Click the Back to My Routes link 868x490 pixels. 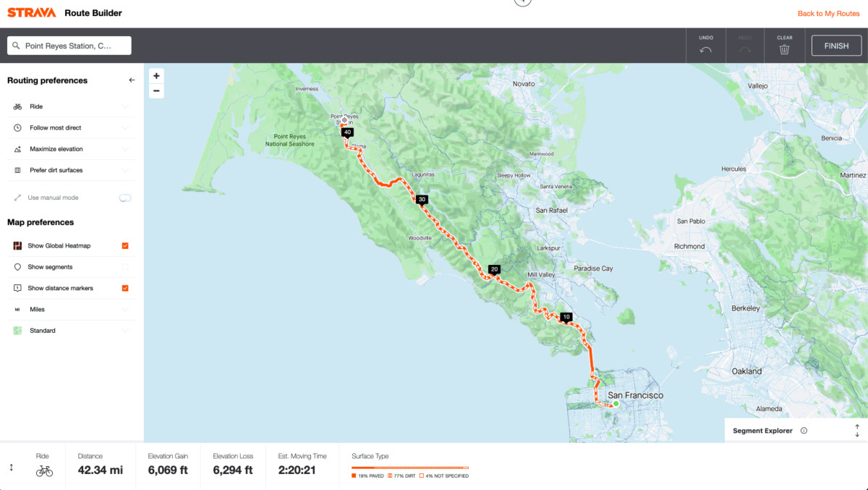click(x=828, y=14)
